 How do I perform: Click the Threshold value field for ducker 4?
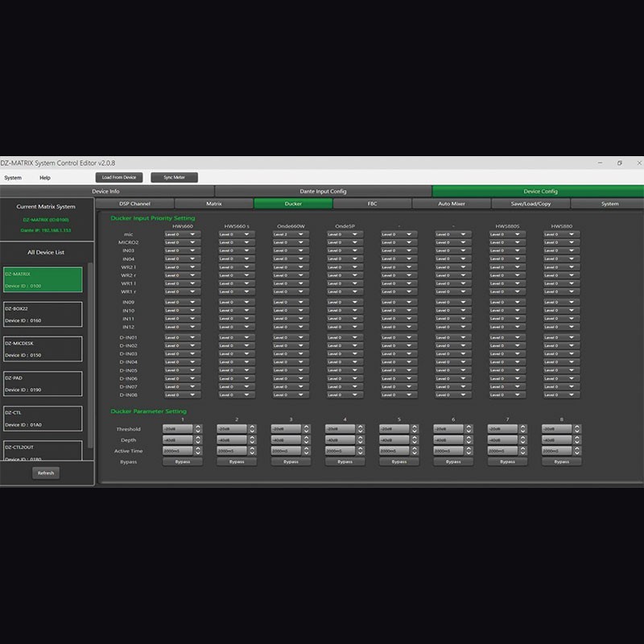click(340, 429)
